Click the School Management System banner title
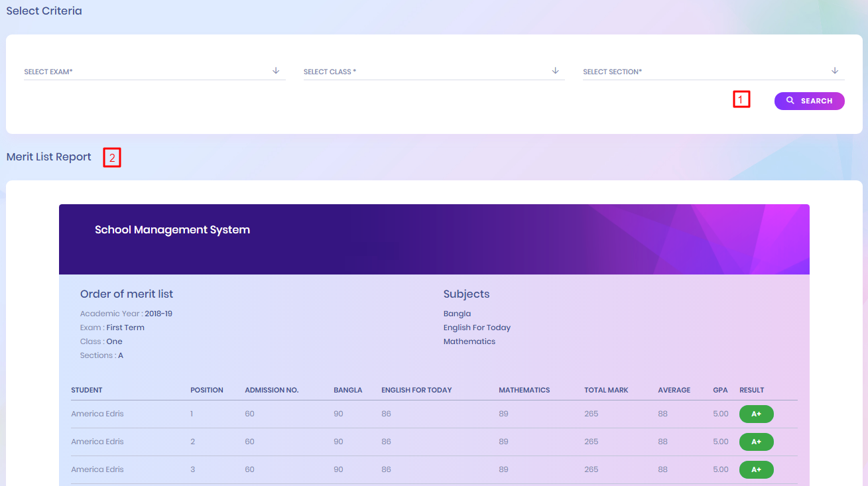The height and width of the screenshot is (486, 868). [172, 230]
